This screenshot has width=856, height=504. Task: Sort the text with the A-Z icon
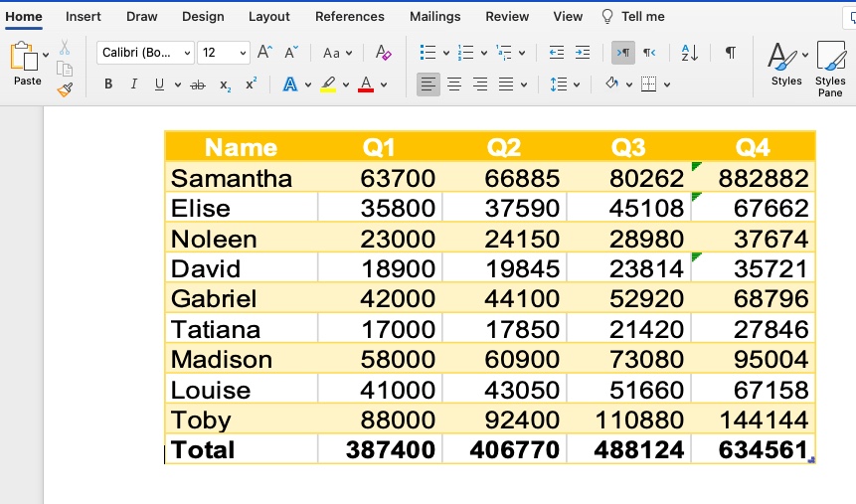[690, 53]
